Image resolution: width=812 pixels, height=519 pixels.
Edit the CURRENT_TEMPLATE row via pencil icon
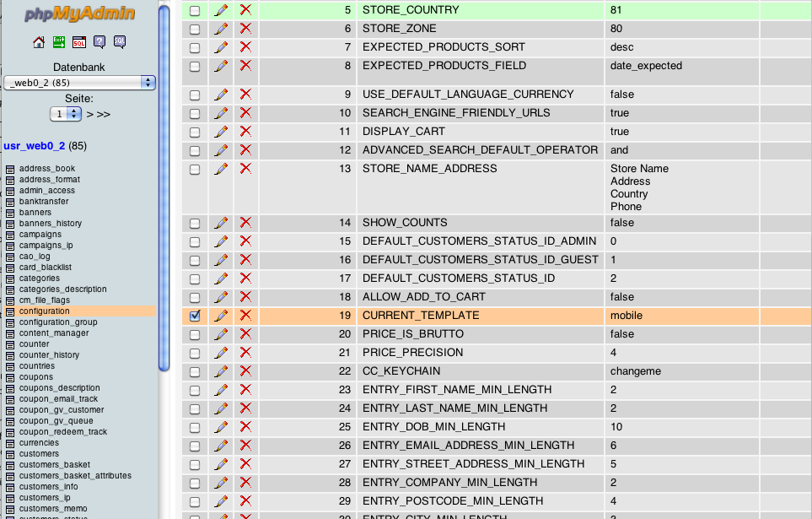coord(221,316)
